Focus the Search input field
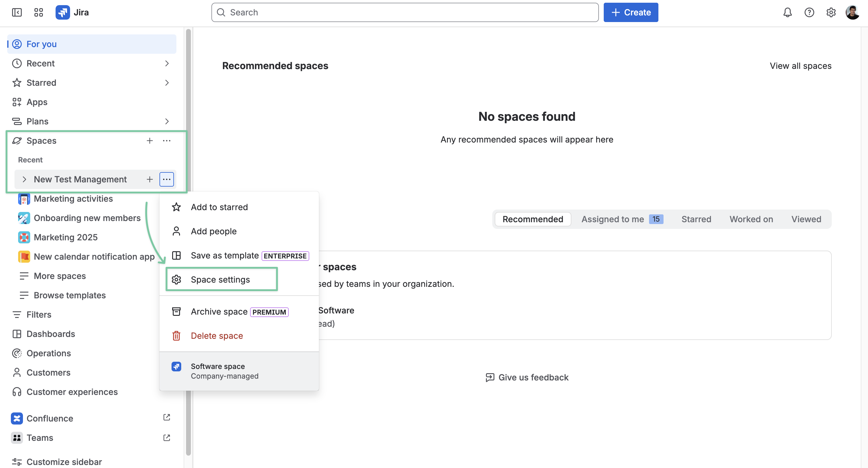Viewport: 868px width, 468px height. click(x=405, y=12)
